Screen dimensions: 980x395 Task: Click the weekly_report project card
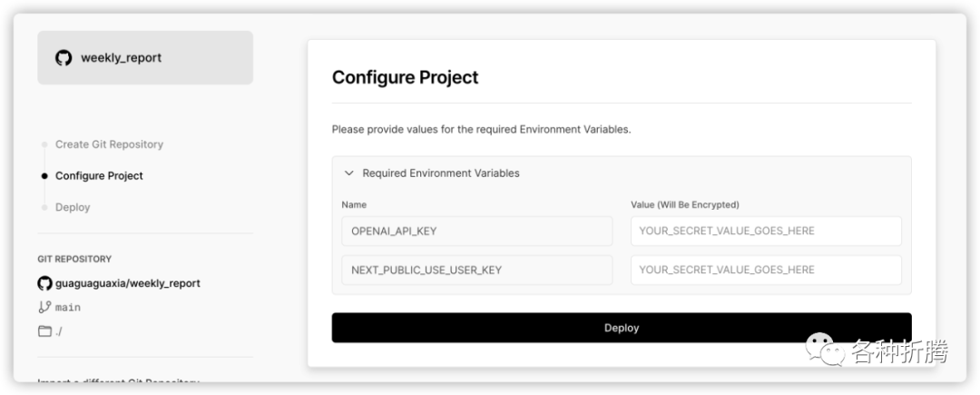(145, 58)
